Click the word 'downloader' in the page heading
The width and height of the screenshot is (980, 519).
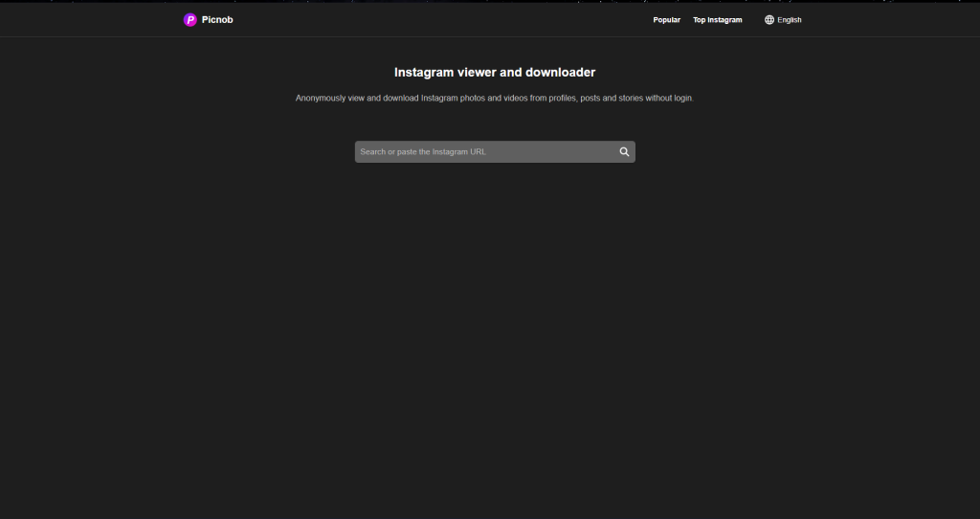(561, 73)
